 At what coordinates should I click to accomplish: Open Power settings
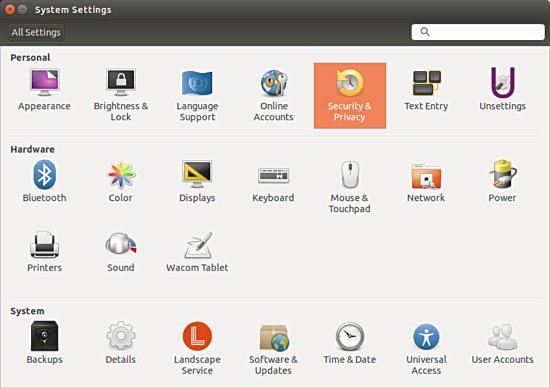(x=502, y=181)
